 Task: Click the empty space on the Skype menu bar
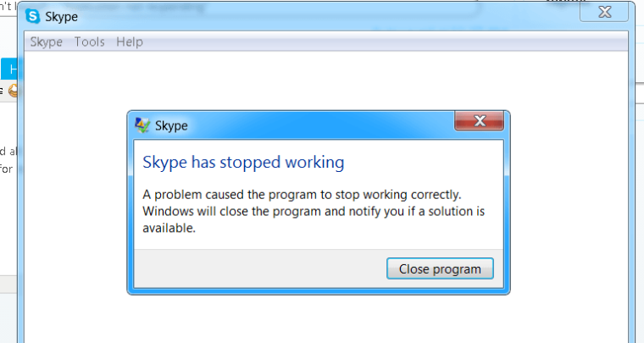[381, 41]
